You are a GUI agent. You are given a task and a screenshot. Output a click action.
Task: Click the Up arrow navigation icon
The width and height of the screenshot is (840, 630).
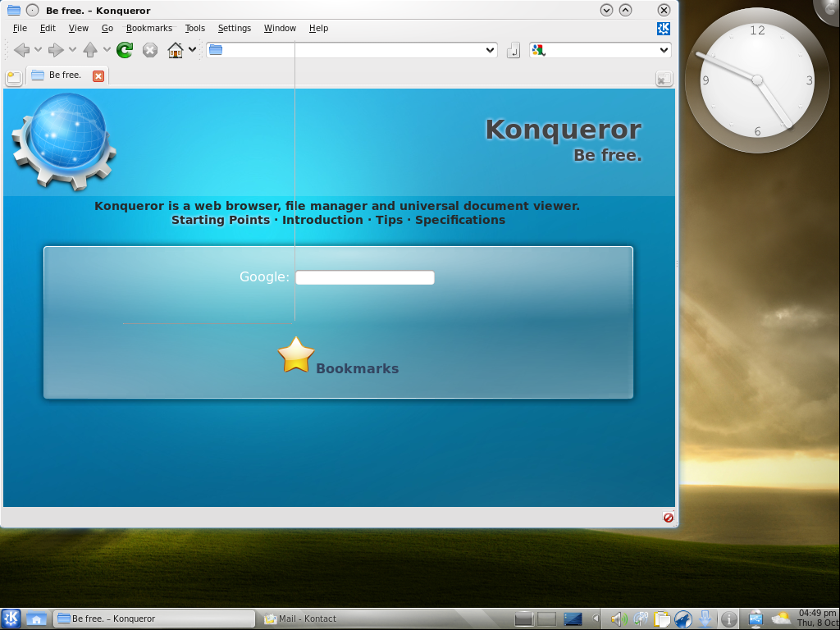coord(90,50)
